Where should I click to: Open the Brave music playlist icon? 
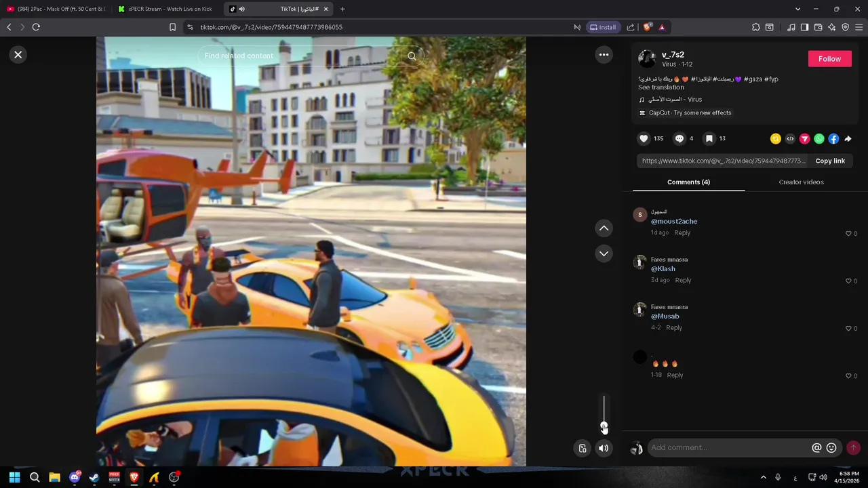point(791,27)
